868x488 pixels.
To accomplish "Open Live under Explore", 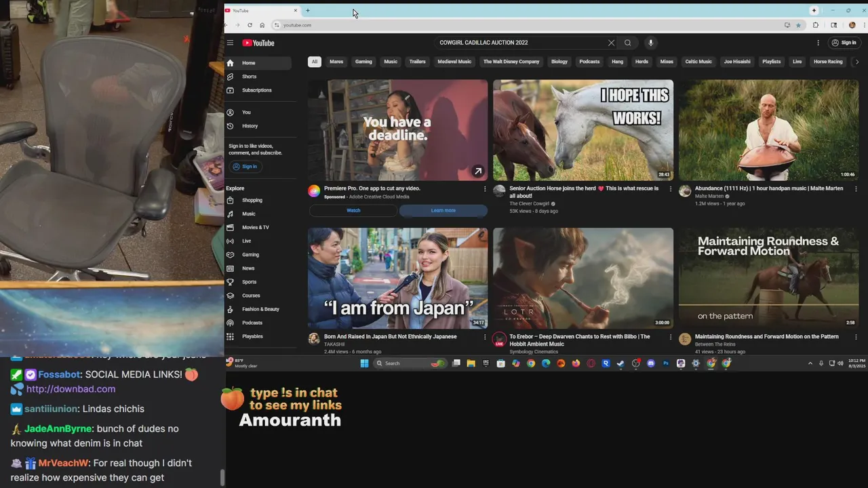I will coord(258,241).
